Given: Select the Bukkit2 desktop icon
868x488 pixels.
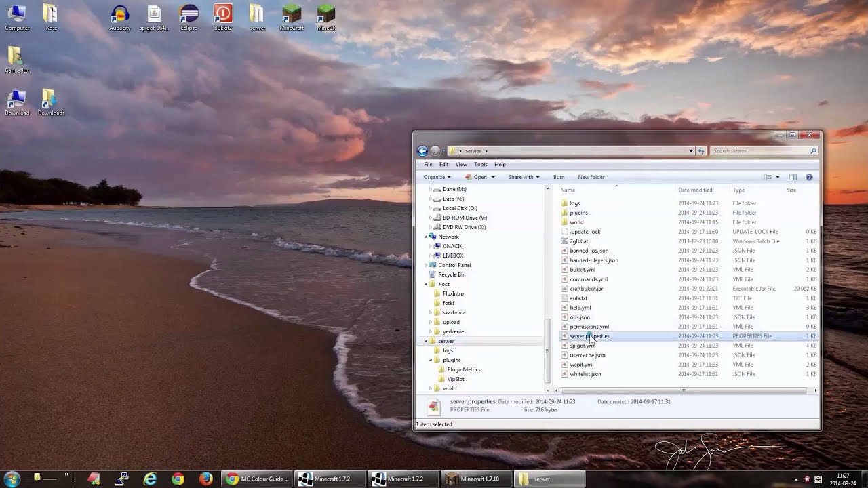Looking at the screenshot, I should (x=223, y=18).
